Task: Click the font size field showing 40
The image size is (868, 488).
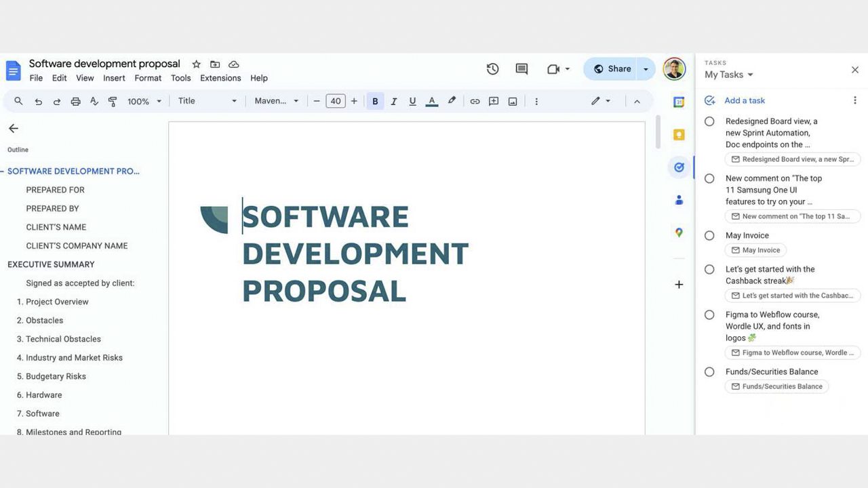Action: pyautogui.click(x=335, y=101)
